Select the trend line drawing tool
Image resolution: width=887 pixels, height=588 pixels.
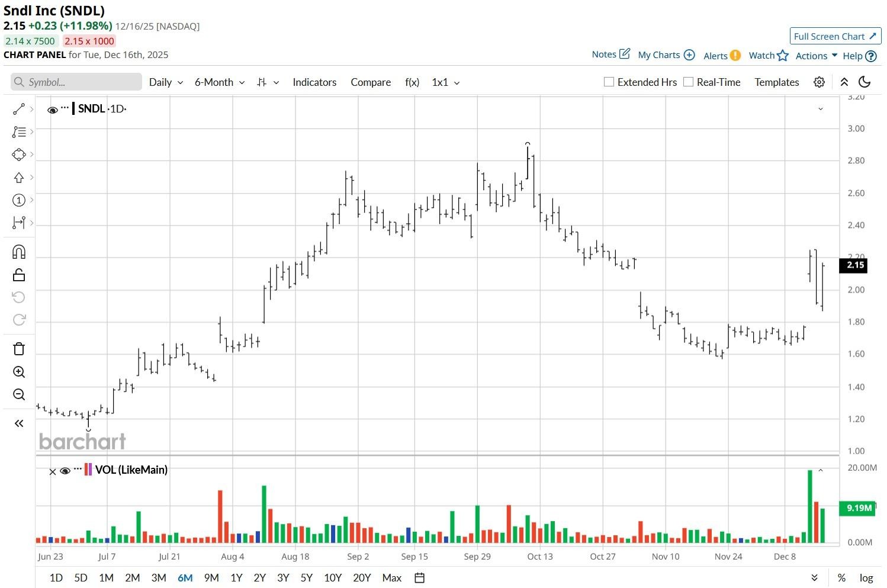19,109
